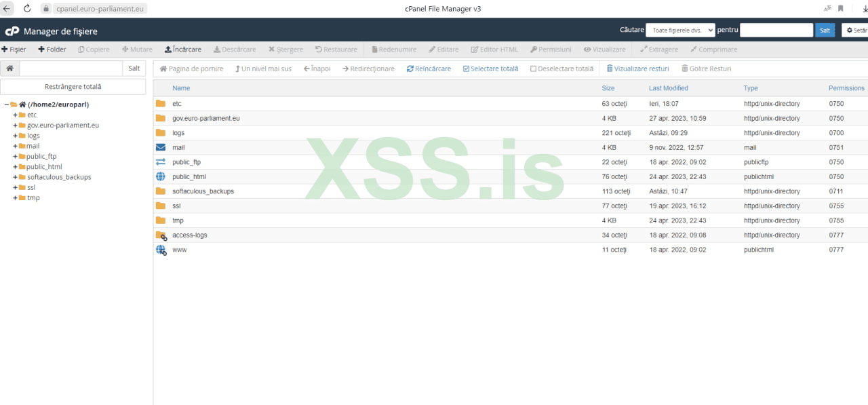Click the Mutare toolbar button
Screen dimensions: 868x405
[137, 50]
